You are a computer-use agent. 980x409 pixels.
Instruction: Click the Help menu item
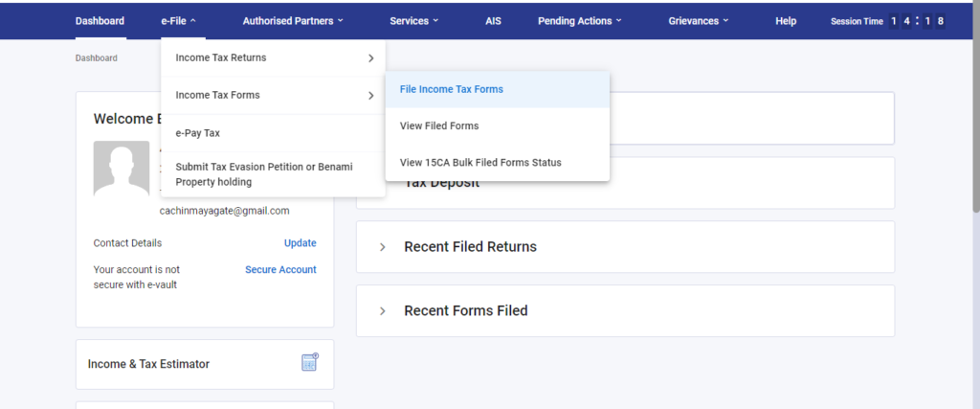point(786,20)
